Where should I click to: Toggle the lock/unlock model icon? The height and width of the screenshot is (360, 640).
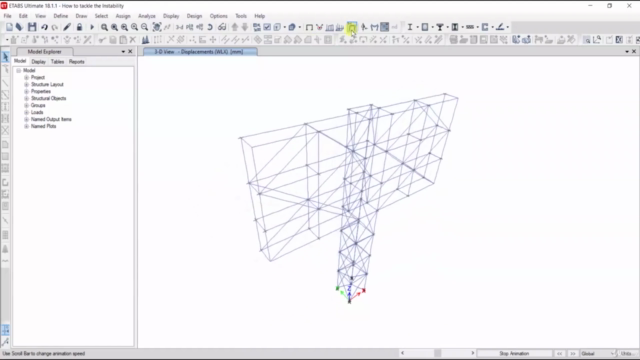point(79,27)
